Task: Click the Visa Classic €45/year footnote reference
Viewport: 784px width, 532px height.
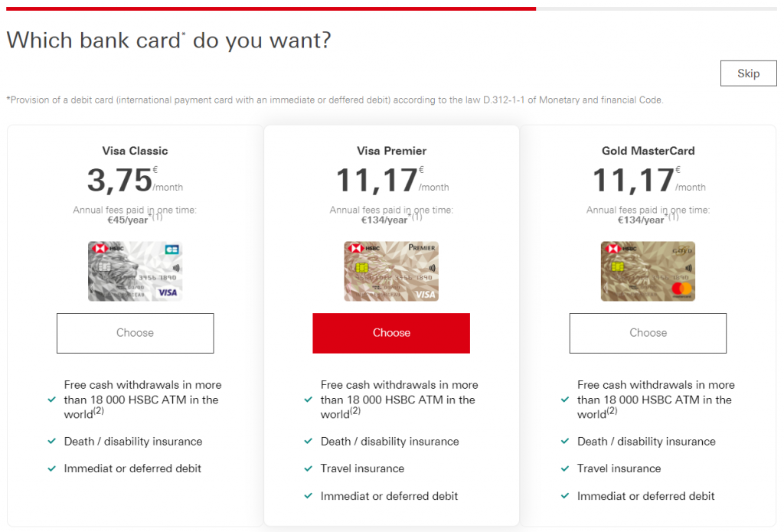Action: pyautogui.click(x=156, y=217)
